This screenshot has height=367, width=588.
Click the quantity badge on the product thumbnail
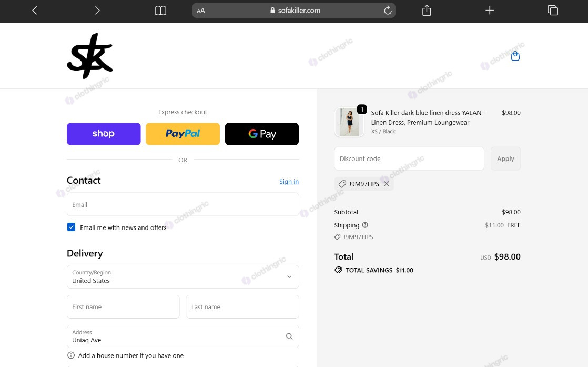point(362,109)
